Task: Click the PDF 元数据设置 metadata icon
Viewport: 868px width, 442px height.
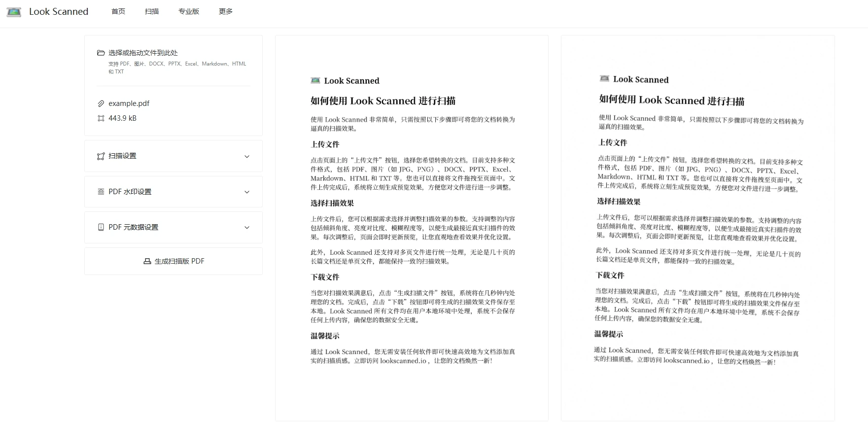Action: pyautogui.click(x=101, y=227)
